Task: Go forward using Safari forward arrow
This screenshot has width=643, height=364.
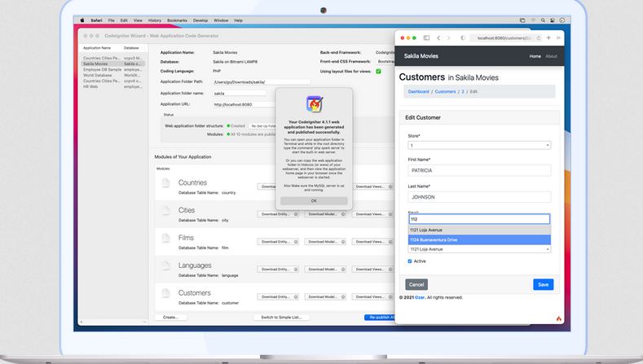Action: click(448, 37)
